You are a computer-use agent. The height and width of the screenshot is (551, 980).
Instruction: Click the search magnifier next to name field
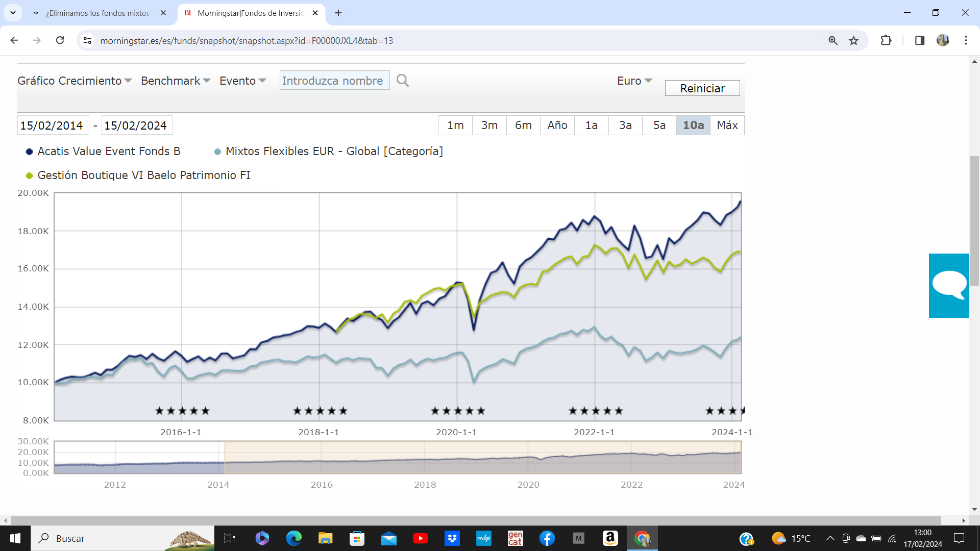click(x=403, y=81)
